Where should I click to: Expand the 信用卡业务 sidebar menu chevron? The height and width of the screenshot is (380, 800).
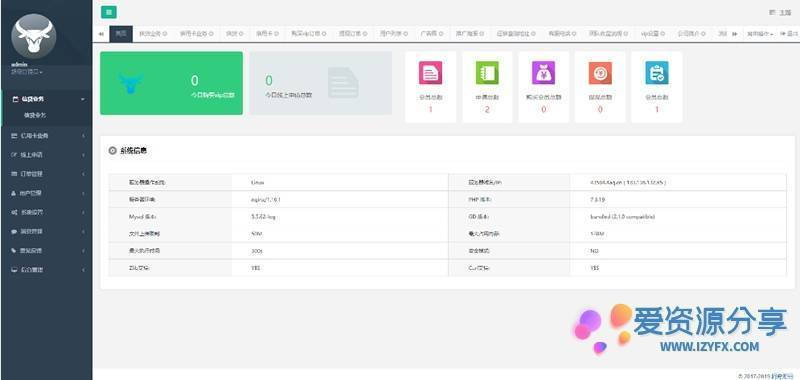83,136
